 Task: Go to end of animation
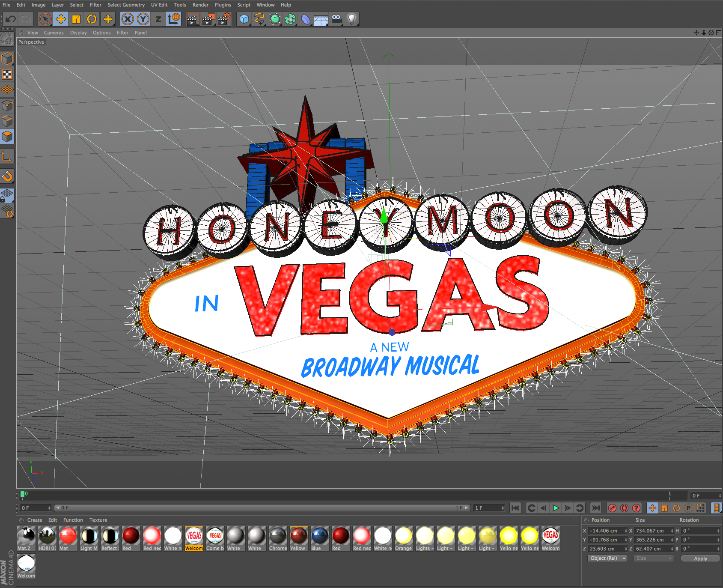click(595, 508)
